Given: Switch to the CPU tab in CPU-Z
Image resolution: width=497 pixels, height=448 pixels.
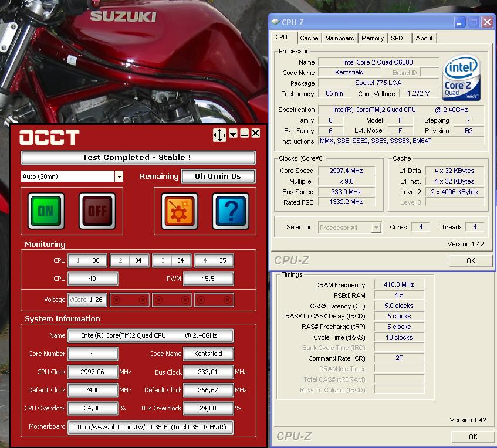Looking at the screenshot, I should 282,38.
